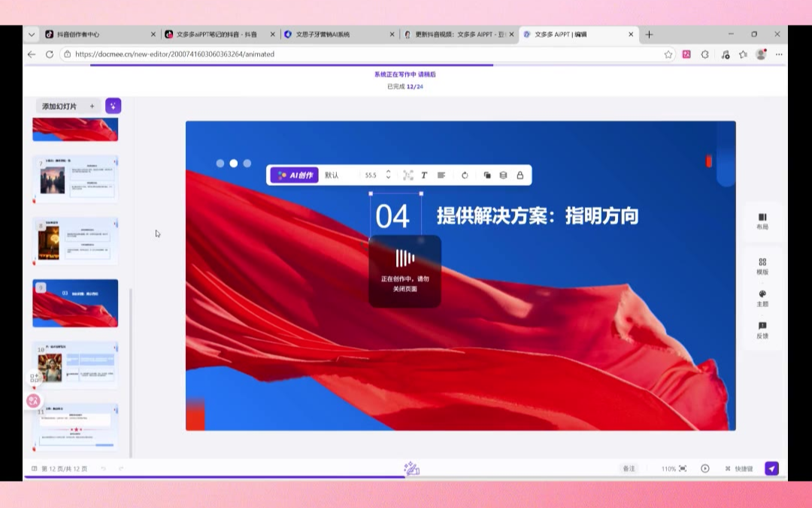
Task: Click the AI创作 button in floating toolbar
Action: (x=295, y=175)
